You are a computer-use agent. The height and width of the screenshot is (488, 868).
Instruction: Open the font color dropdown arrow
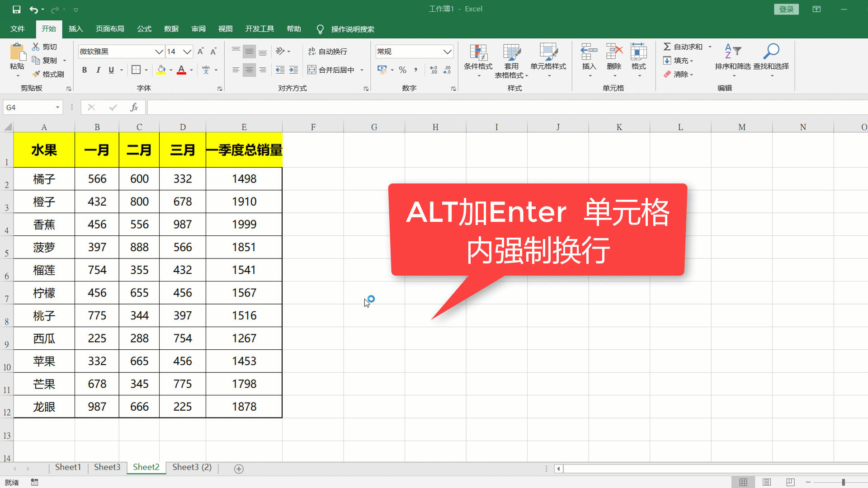pos(190,70)
